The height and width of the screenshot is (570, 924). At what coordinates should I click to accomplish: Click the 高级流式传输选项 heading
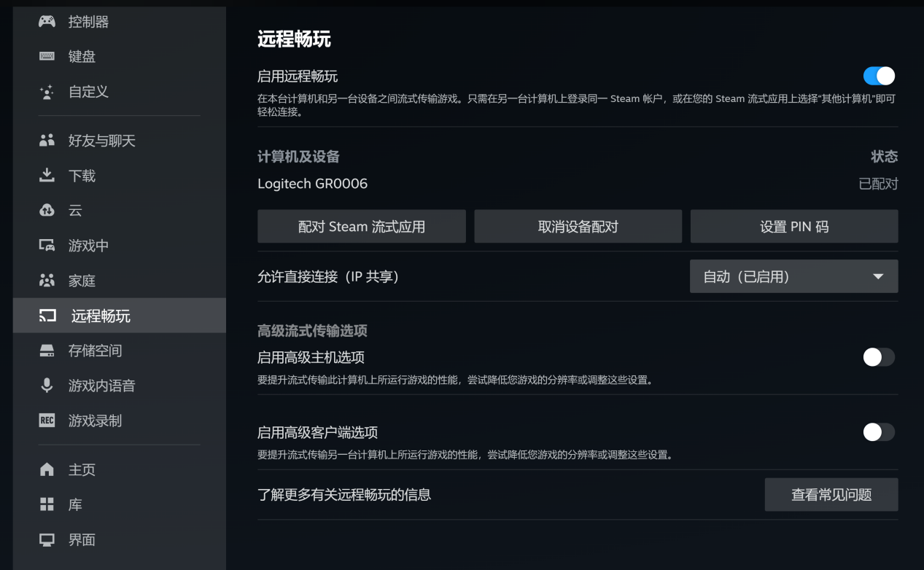[312, 331]
